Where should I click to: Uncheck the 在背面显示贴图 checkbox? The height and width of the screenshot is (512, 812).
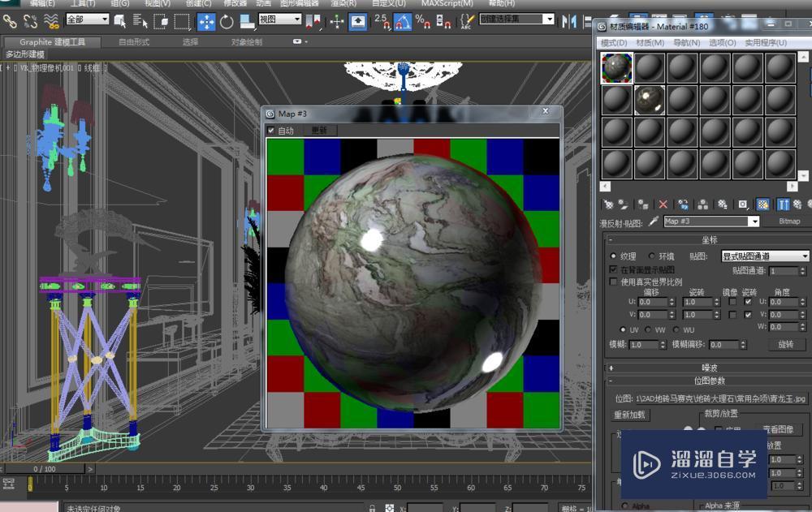(613, 270)
